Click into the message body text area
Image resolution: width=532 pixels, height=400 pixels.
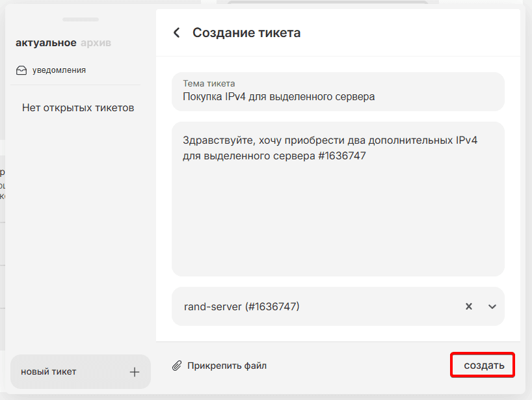tap(338, 221)
